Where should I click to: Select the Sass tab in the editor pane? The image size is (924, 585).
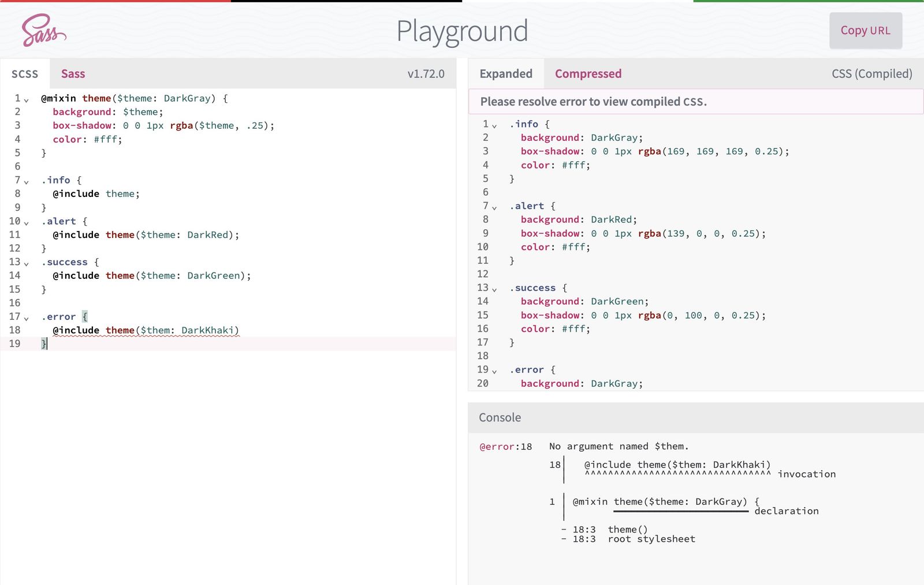point(73,74)
